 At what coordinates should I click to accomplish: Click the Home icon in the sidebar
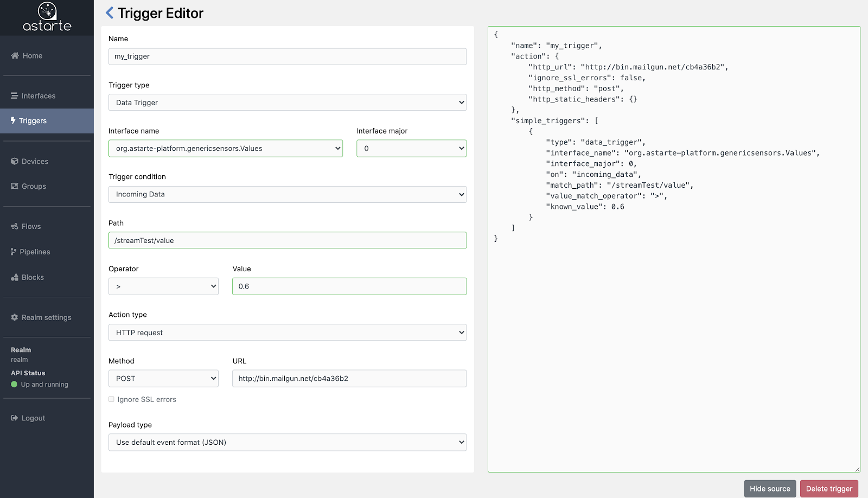14,55
